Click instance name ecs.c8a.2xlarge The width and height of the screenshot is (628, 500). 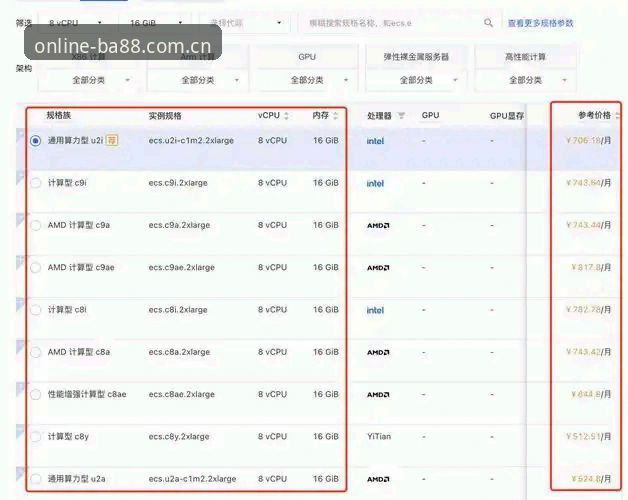pos(179,352)
